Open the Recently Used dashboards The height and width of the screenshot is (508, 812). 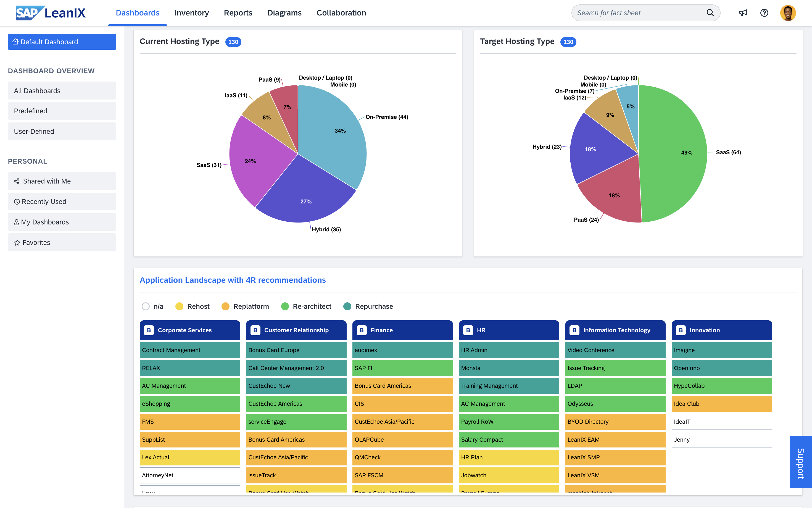(62, 201)
